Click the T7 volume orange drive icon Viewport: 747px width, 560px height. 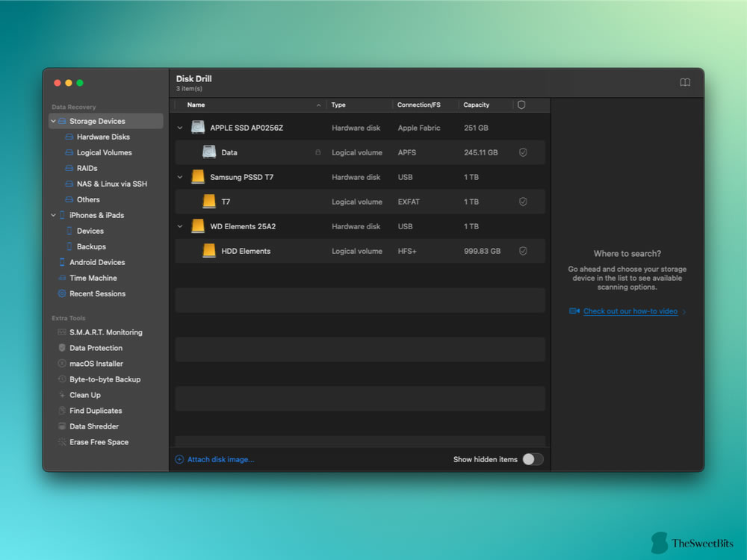pos(209,202)
